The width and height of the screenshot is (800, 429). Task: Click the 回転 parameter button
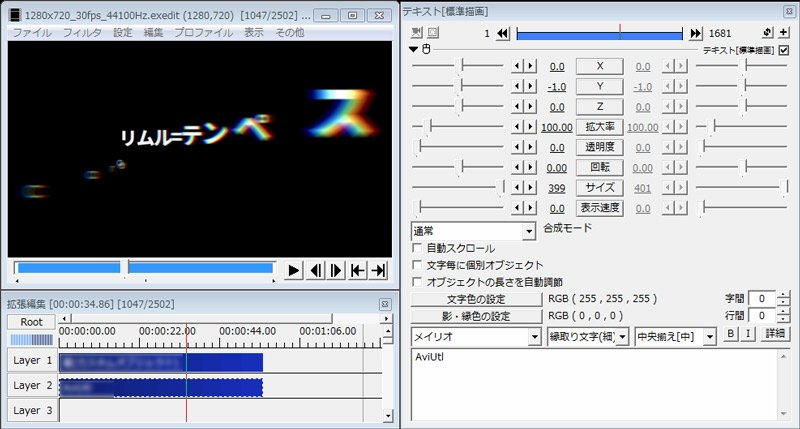[599, 167]
